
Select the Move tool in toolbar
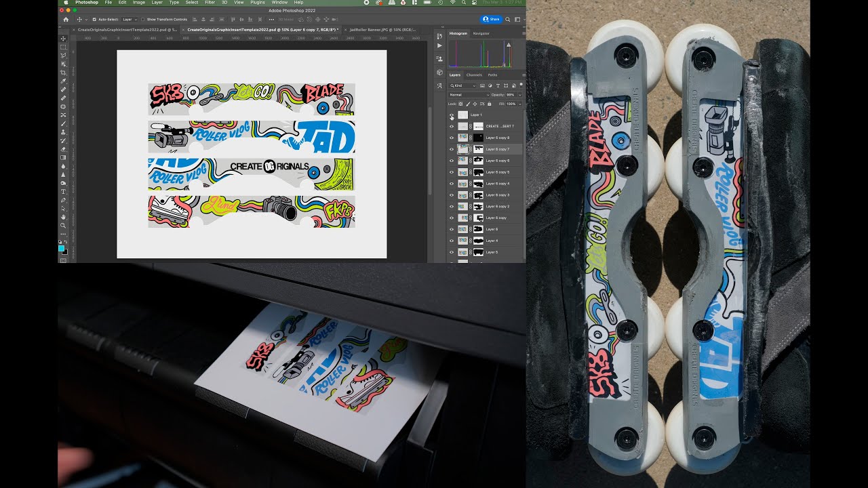[x=63, y=39]
